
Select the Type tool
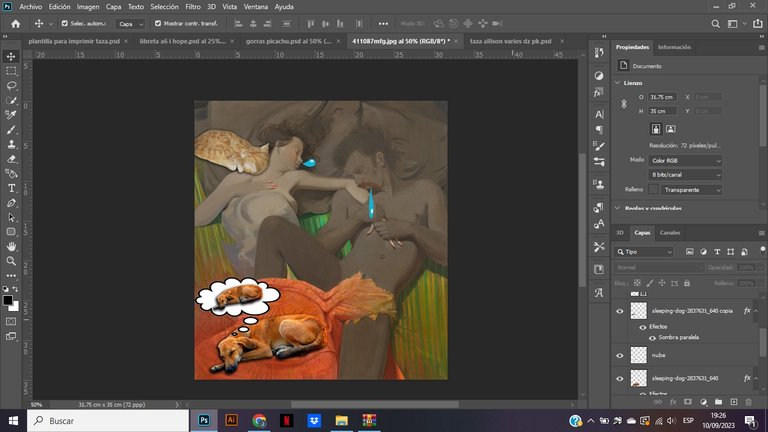tap(11, 188)
